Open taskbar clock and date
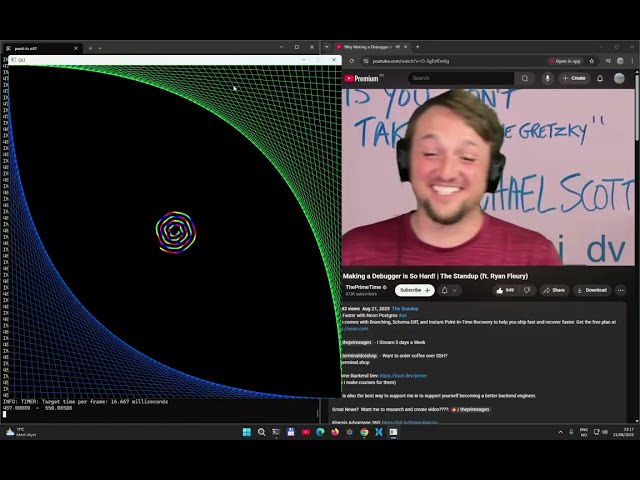Screen dimensions: 640x480 pyautogui.click(x=624, y=432)
